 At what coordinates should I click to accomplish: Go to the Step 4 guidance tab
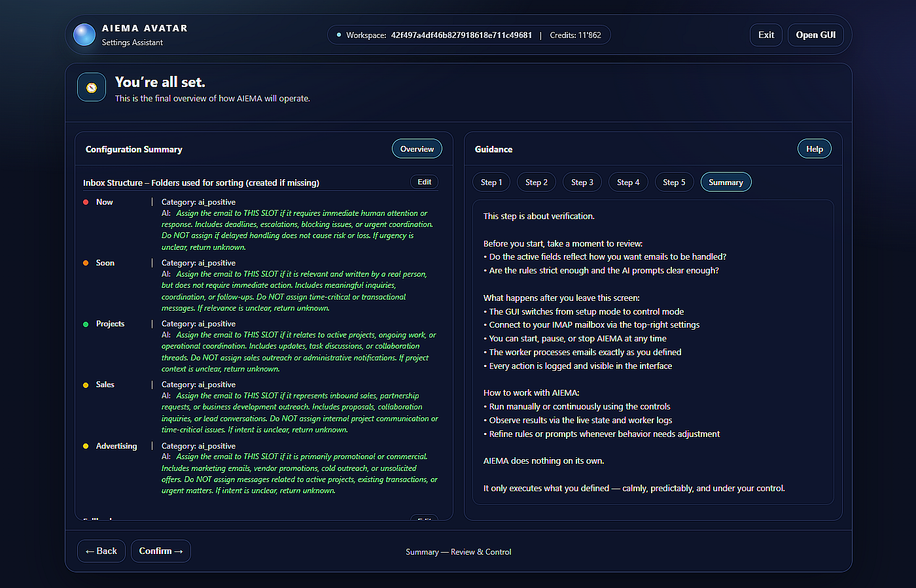[628, 182]
